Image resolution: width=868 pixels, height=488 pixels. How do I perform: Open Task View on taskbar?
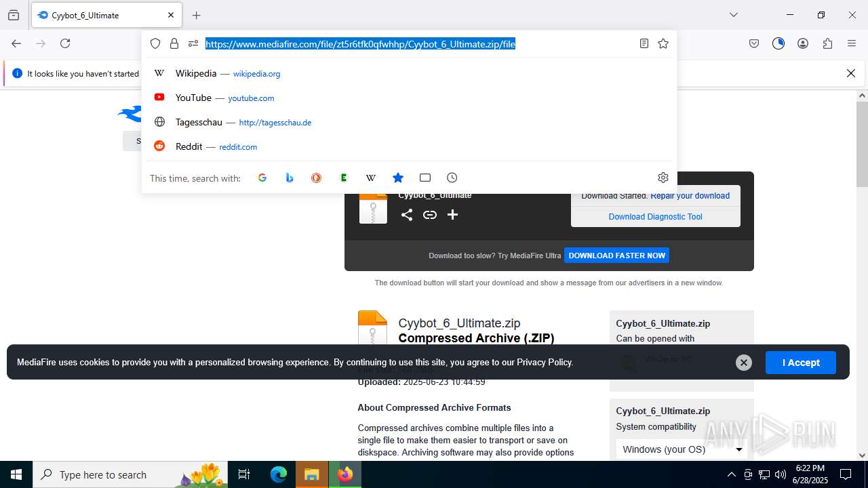click(244, 474)
